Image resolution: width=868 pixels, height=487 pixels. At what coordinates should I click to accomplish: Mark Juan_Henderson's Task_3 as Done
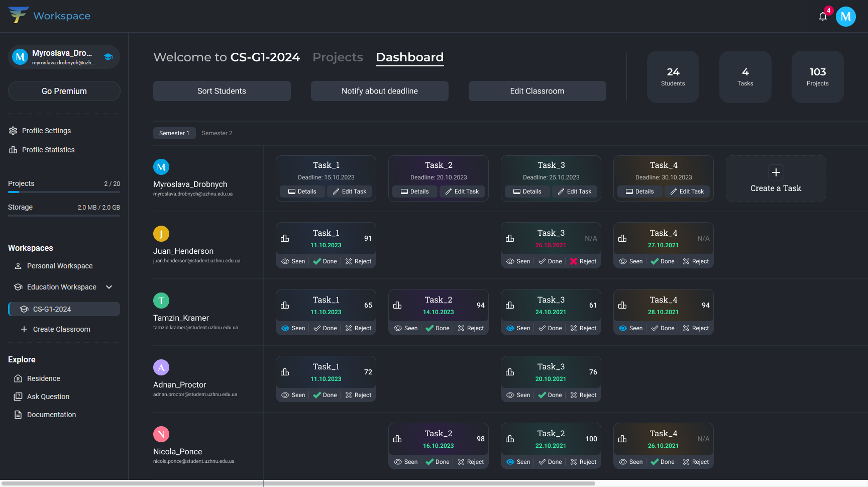tap(550, 261)
